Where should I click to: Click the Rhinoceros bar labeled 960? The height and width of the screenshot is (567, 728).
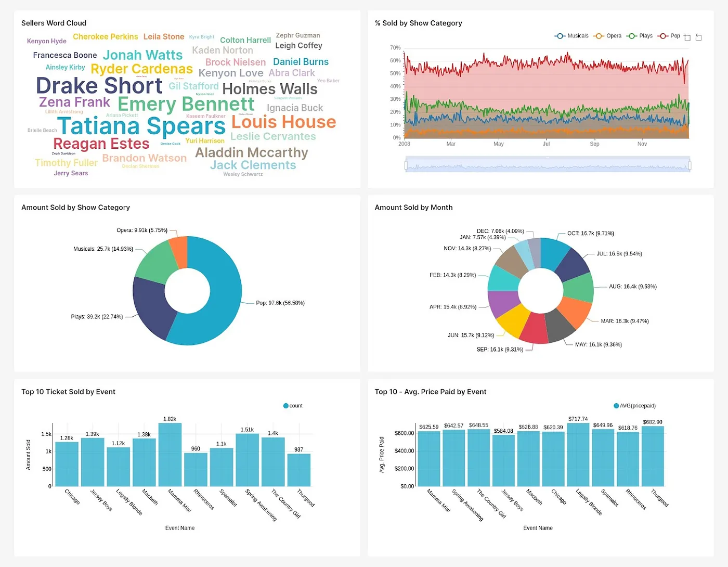[196, 470]
